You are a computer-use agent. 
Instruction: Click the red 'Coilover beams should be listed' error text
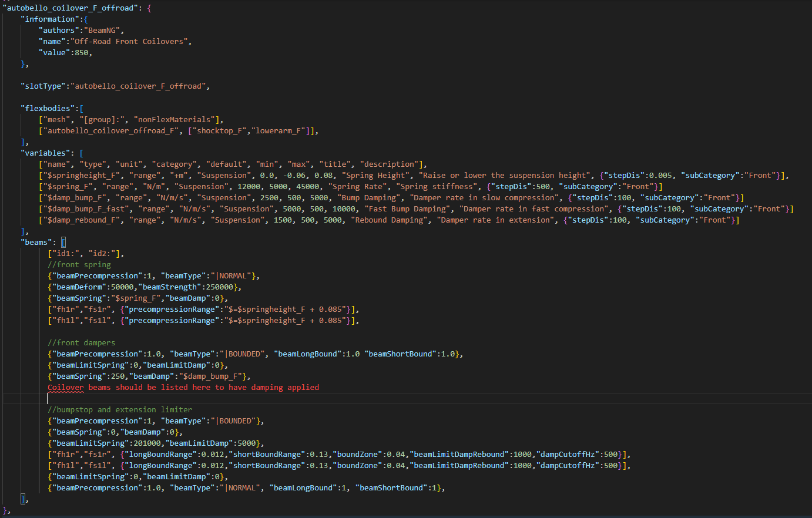183,388
